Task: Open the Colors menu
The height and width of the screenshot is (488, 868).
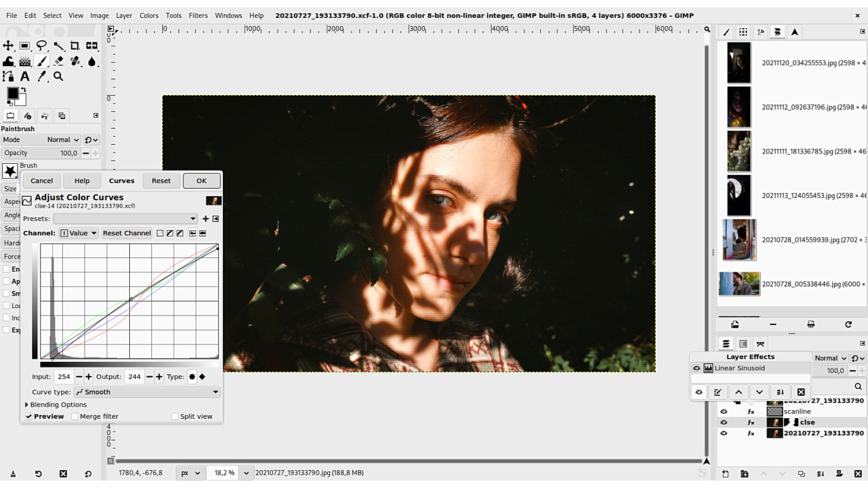Action: (x=149, y=16)
